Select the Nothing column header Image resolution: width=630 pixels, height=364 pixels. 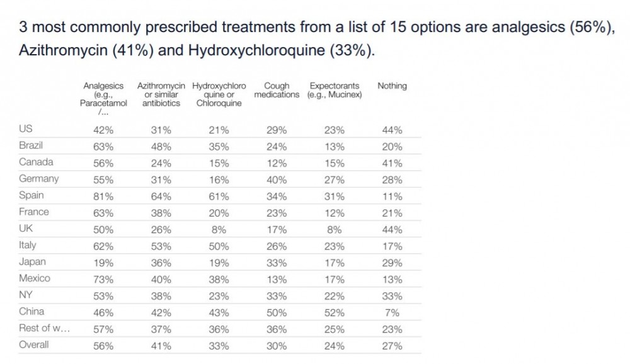[392, 86]
